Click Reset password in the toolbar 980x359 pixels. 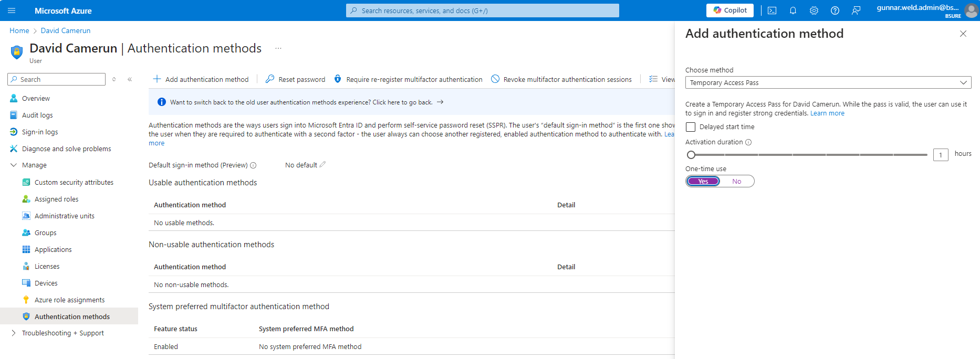coord(296,79)
